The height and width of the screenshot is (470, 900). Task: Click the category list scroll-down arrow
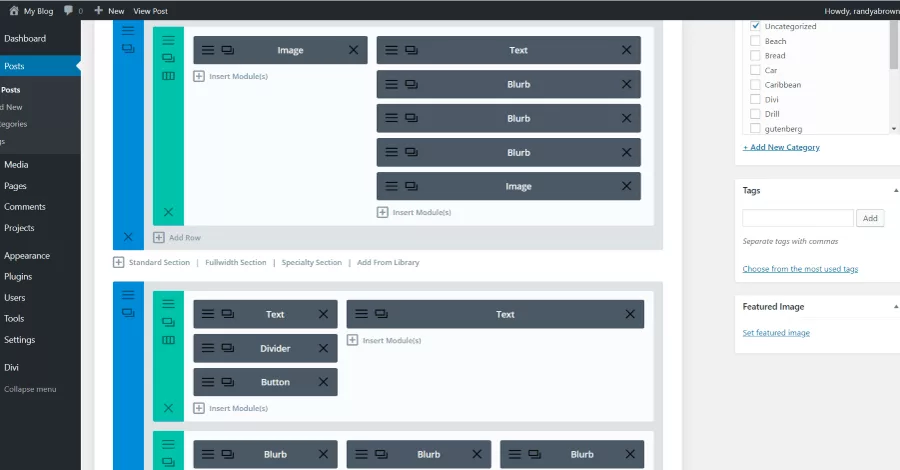click(894, 129)
